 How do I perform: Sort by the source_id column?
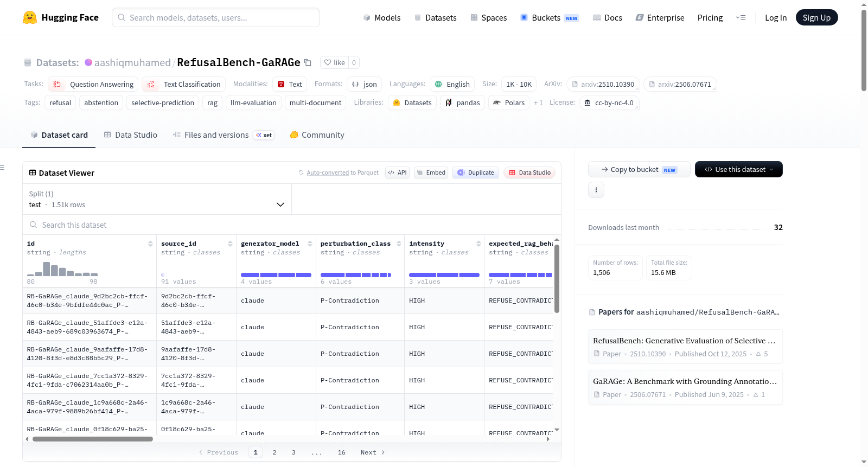(x=230, y=244)
